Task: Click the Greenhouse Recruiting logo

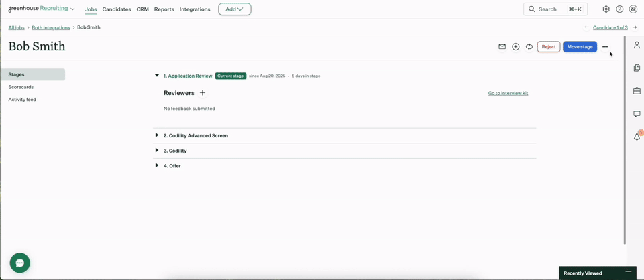Action: tap(38, 9)
